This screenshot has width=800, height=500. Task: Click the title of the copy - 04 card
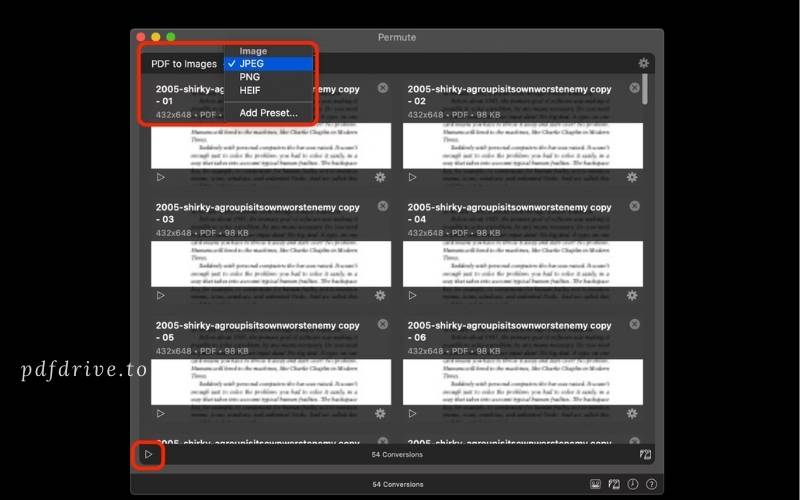tap(509, 213)
